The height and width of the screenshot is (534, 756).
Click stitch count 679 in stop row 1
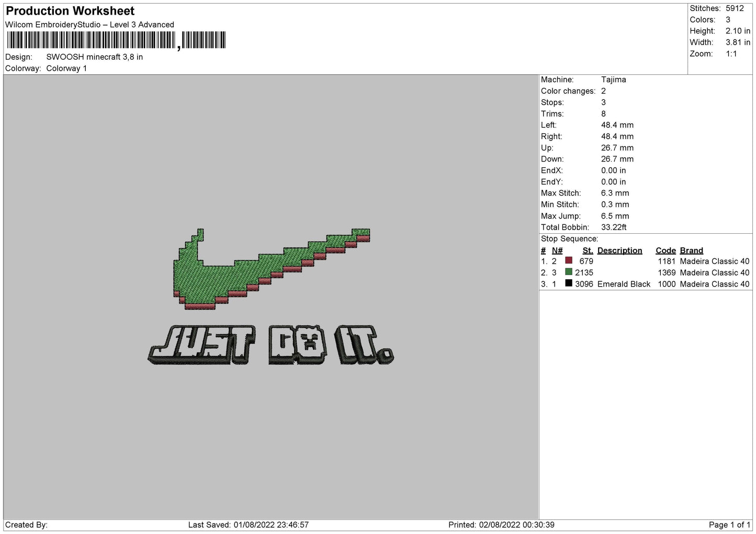pyautogui.click(x=586, y=262)
